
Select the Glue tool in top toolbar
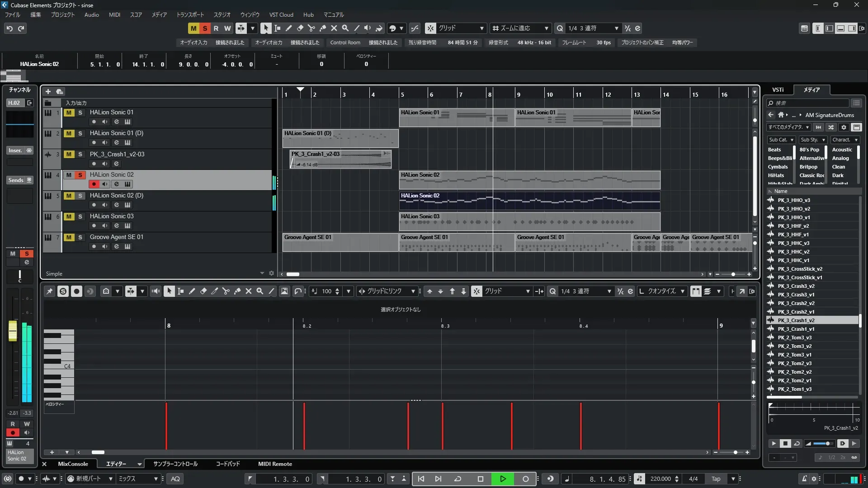click(x=322, y=28)
